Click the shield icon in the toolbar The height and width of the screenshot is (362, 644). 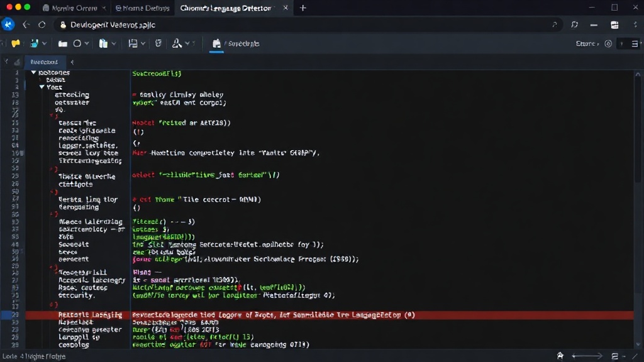click(x=158, y=43)
